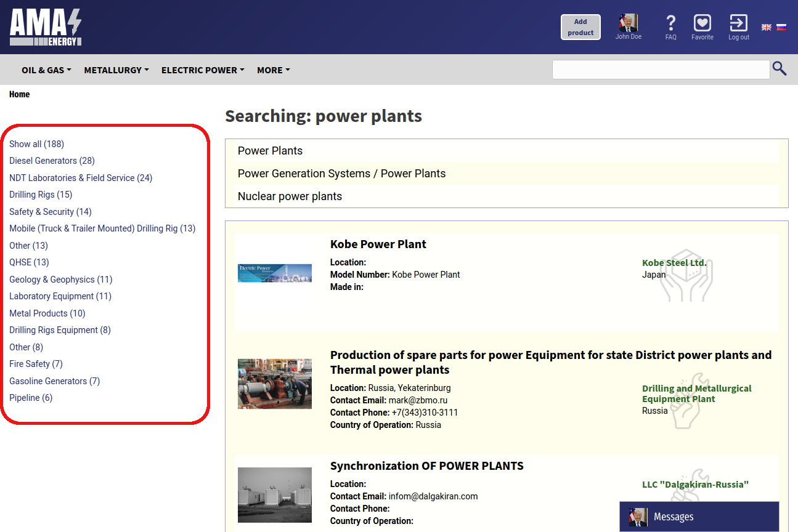Viewport: 798px width, 532px height.
Task: Open Kobe Power Plant listing title
Action: pyautogui.click(x=378, y=244)
